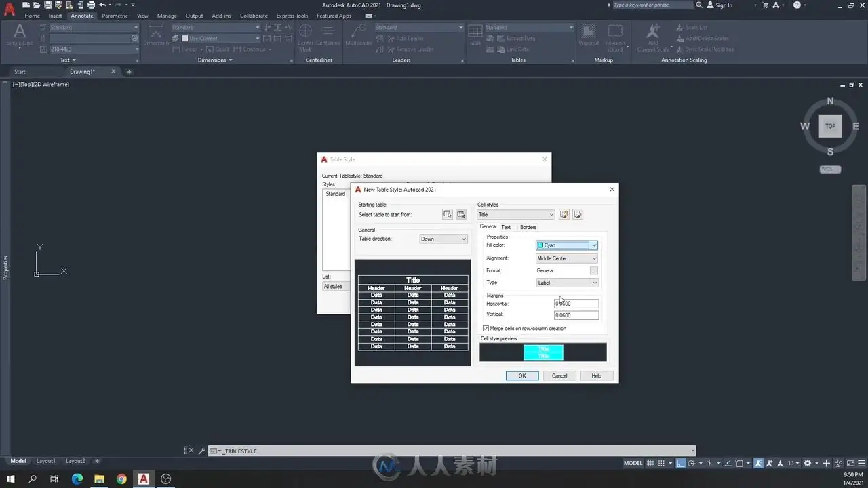
Task: Toggle ortho mode in status bar
Action: coord(680,463)
